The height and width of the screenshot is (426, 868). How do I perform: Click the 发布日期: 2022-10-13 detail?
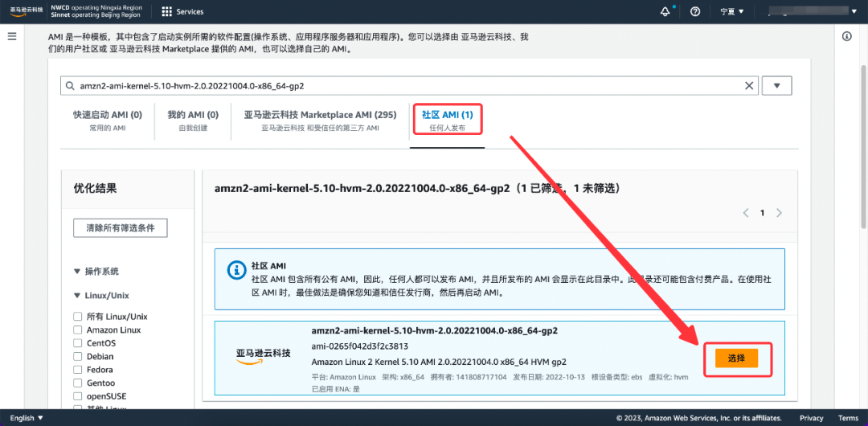549,377
